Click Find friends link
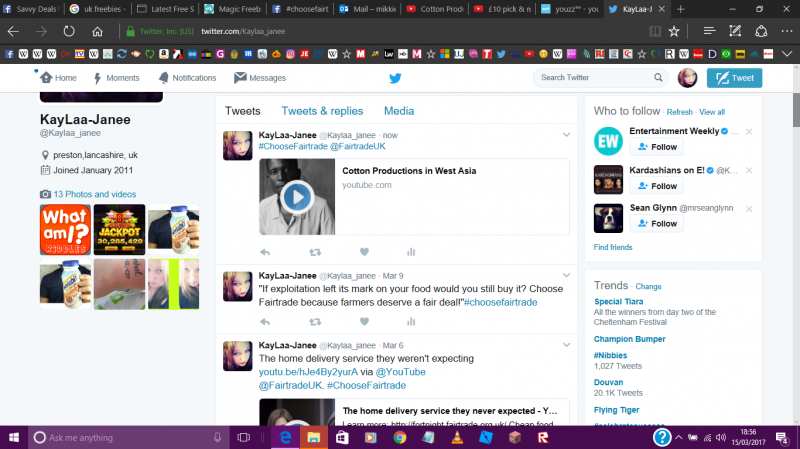 coord(613,247)
